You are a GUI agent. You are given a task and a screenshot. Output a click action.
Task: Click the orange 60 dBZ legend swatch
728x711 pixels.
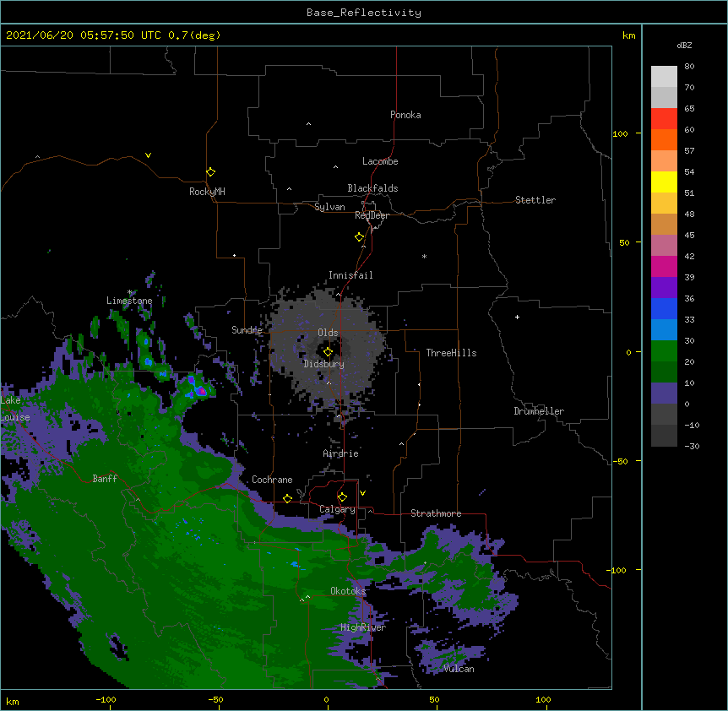pos(664,139)
